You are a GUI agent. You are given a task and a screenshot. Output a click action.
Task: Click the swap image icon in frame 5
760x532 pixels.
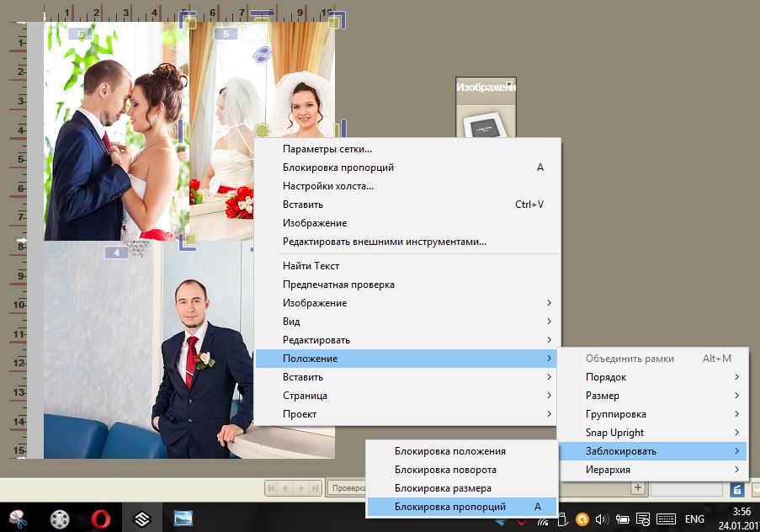(262, 54)
